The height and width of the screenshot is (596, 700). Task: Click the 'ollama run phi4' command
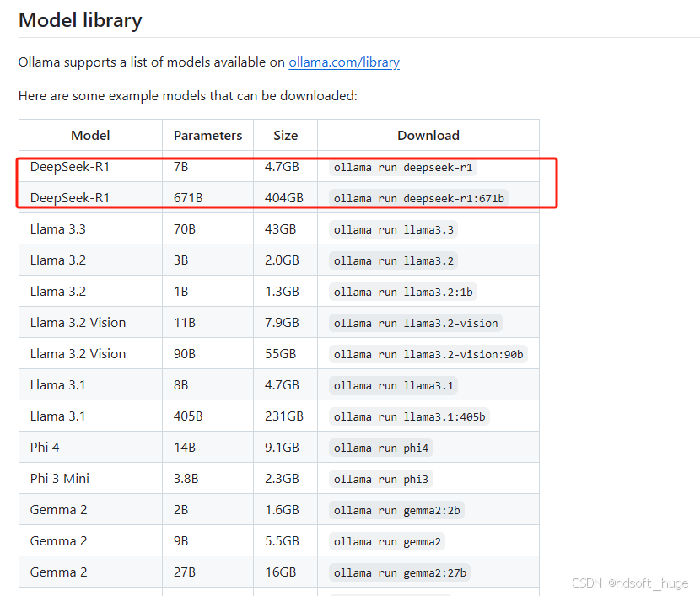click(x=381, y=448)
